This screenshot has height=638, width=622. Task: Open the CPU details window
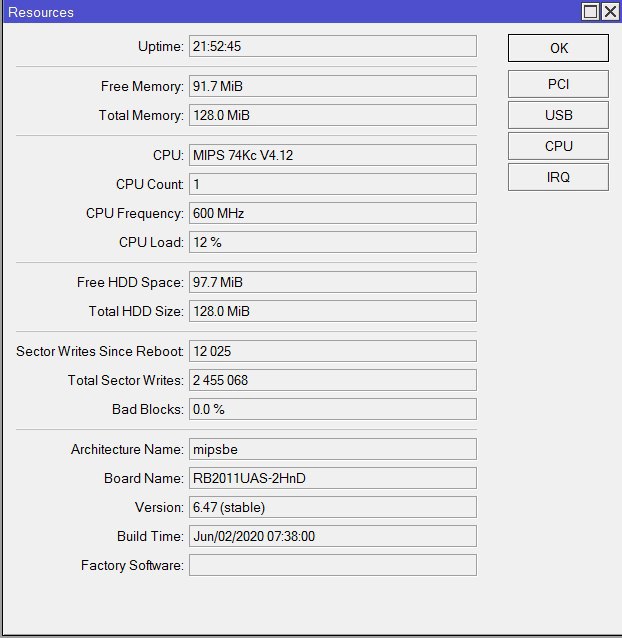[x=558, y=146]
